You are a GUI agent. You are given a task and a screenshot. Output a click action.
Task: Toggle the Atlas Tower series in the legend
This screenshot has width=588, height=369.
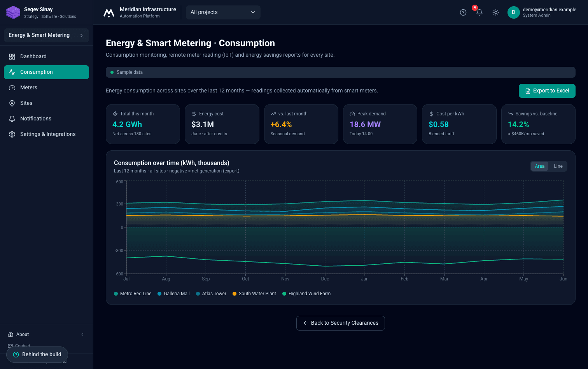click(x=211, y=294)
